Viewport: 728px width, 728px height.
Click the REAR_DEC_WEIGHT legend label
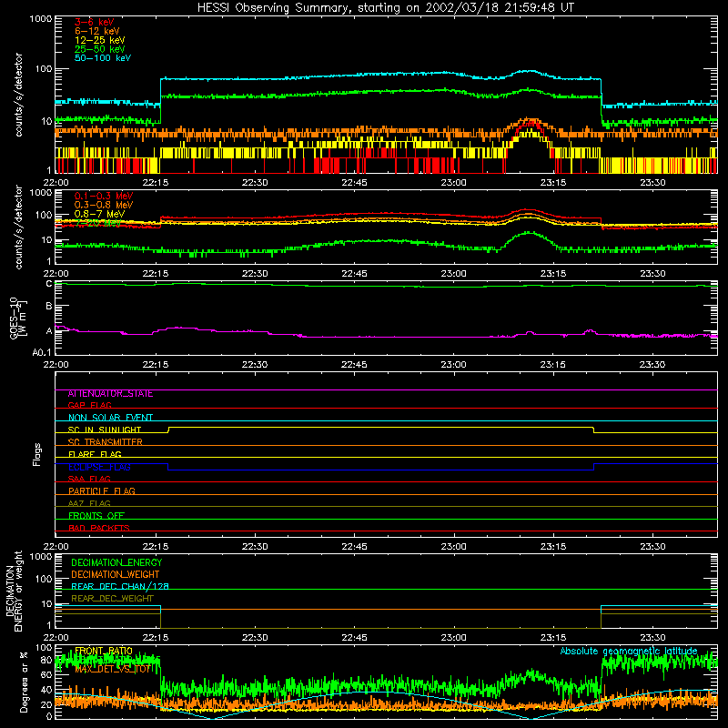(112, 599)
